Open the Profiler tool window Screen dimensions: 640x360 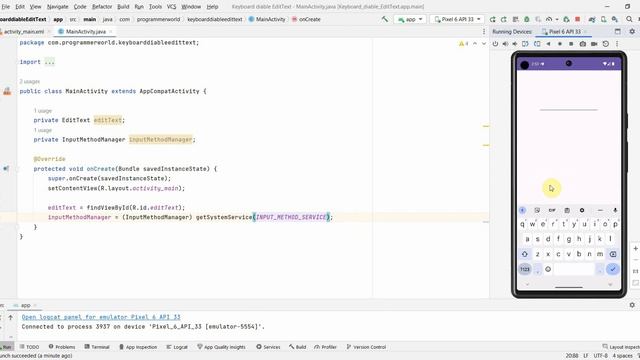(326, 347)
